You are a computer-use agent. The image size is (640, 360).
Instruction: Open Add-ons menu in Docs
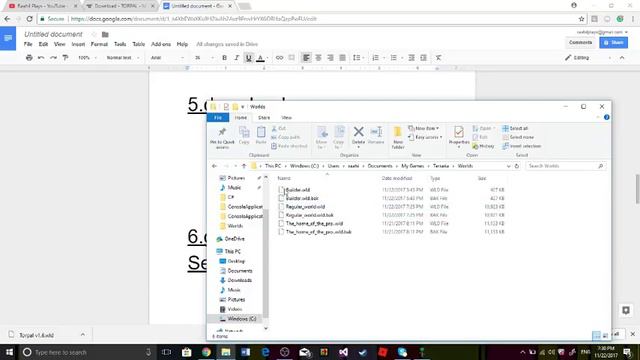pyautogui.click(x=161, y=44)
